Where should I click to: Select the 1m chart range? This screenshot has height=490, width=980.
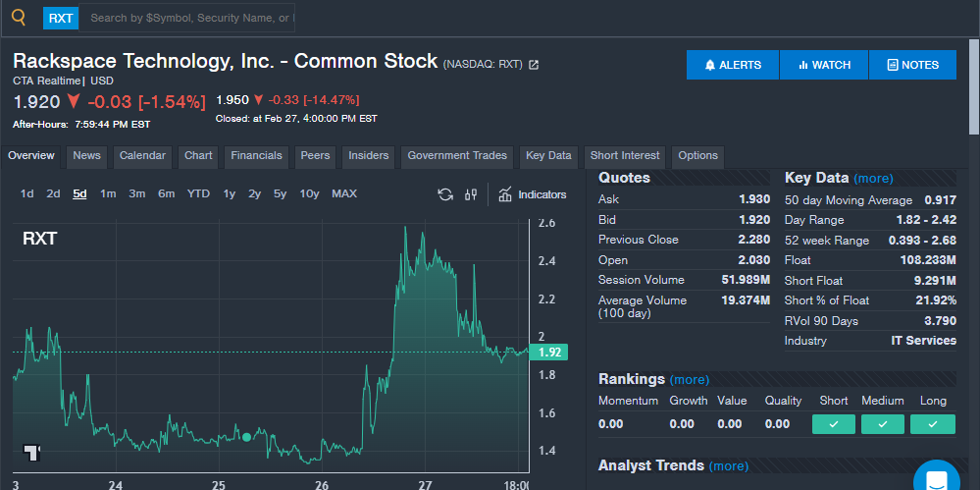coord(108,194)
